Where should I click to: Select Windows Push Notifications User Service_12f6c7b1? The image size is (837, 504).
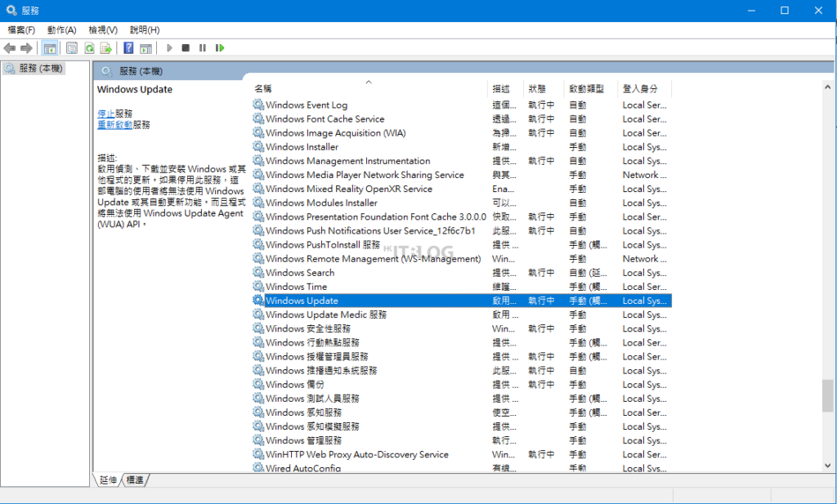462,230
